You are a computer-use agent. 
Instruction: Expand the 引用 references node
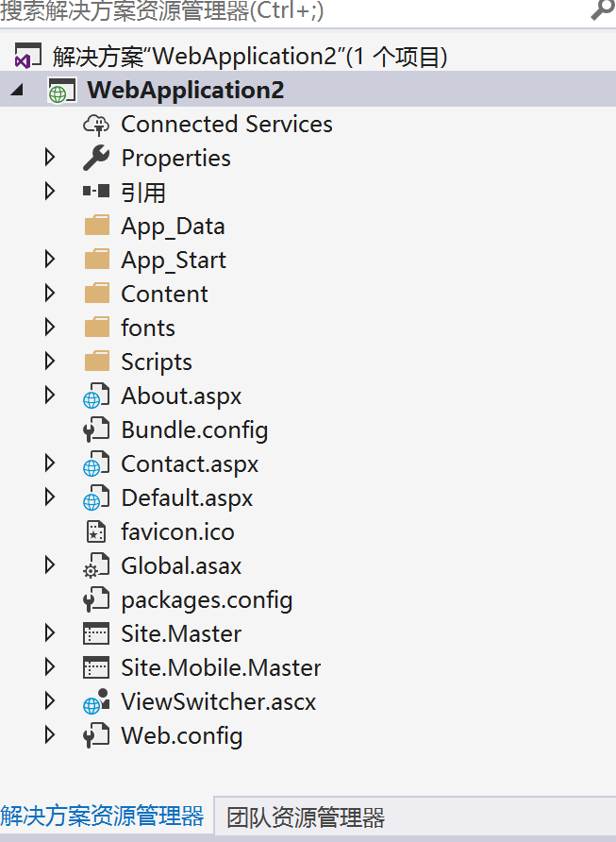(51, 192)
